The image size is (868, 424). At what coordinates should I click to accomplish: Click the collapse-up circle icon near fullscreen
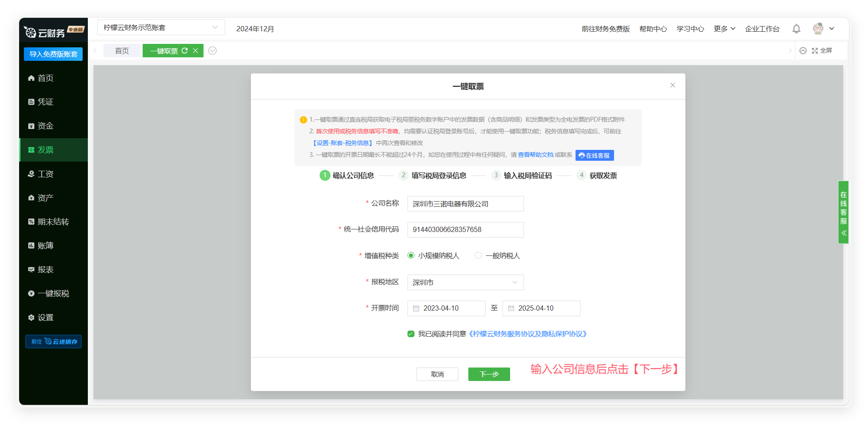[x=803, y=51]
